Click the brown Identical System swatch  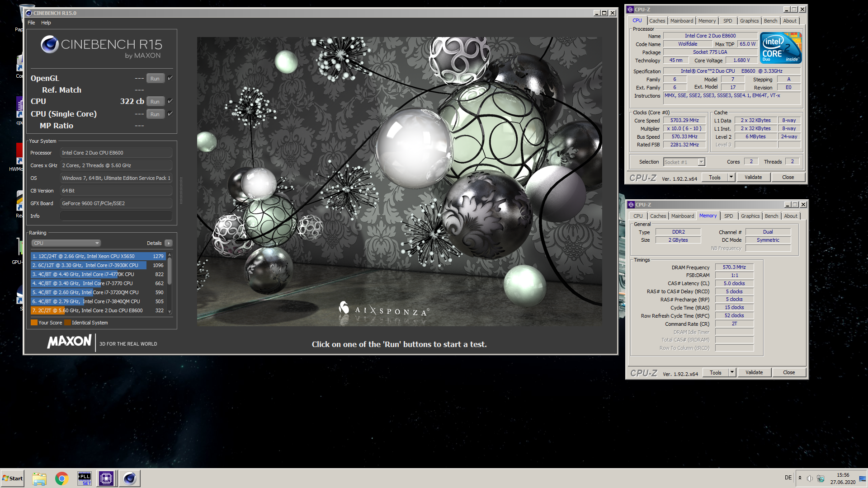[67, 323]
